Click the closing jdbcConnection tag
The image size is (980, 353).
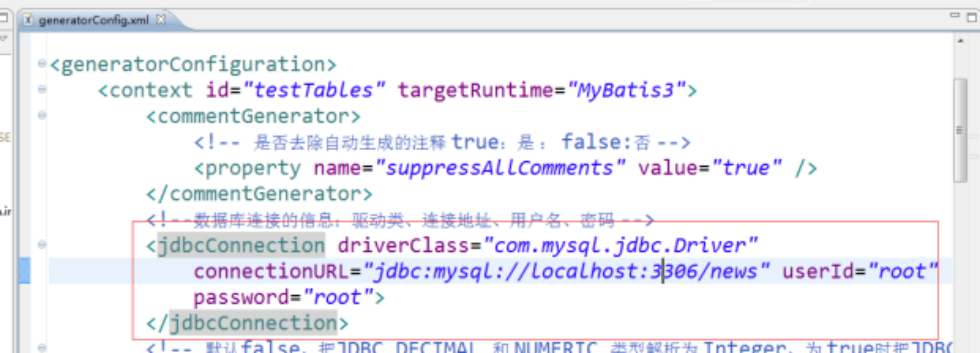click(247, 323)
